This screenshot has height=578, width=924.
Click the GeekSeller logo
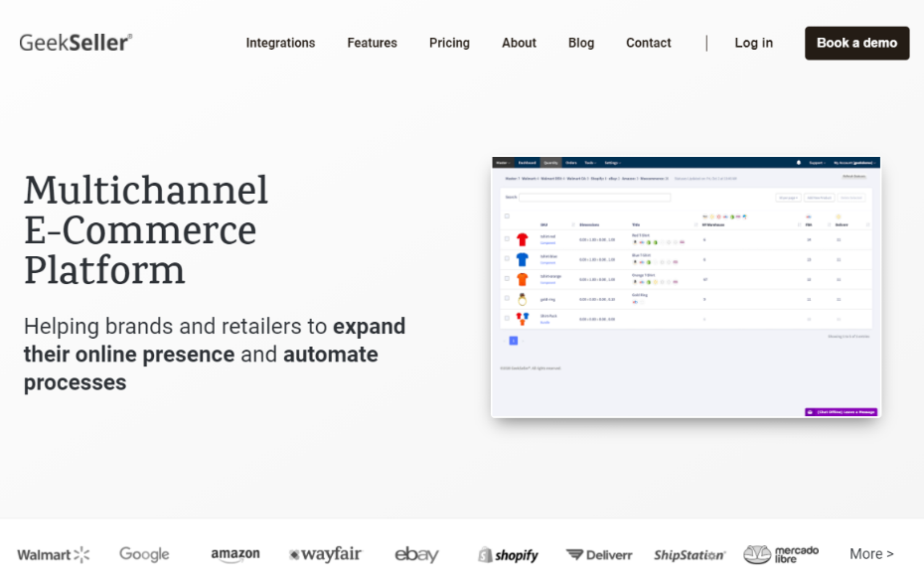pos(76,43)
